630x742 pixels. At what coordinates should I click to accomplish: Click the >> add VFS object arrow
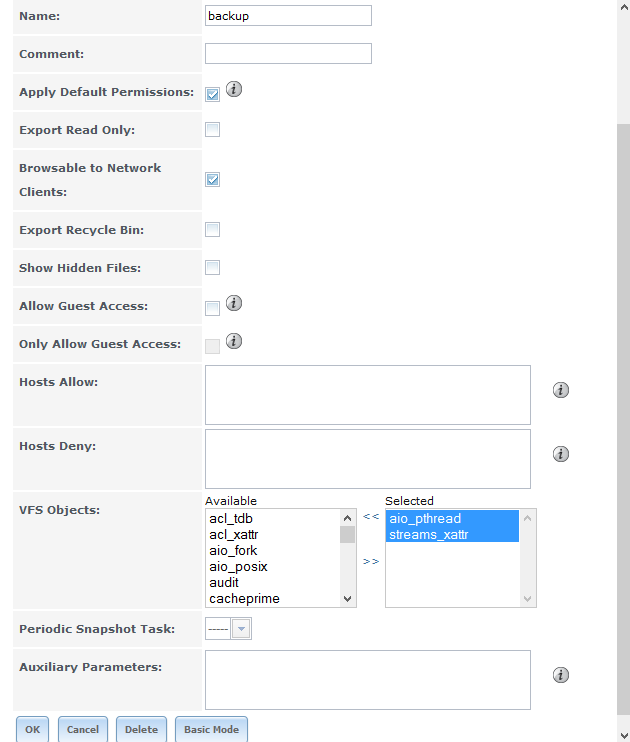click(371, 561)
